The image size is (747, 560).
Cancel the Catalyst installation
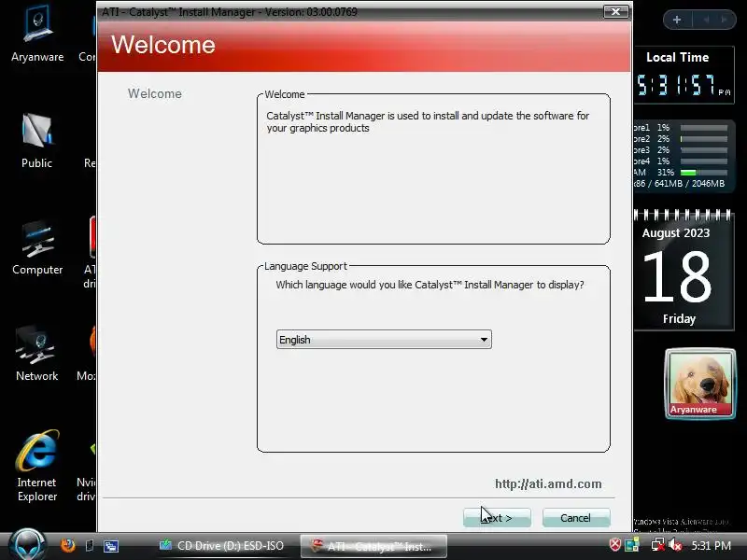point(576,518)
